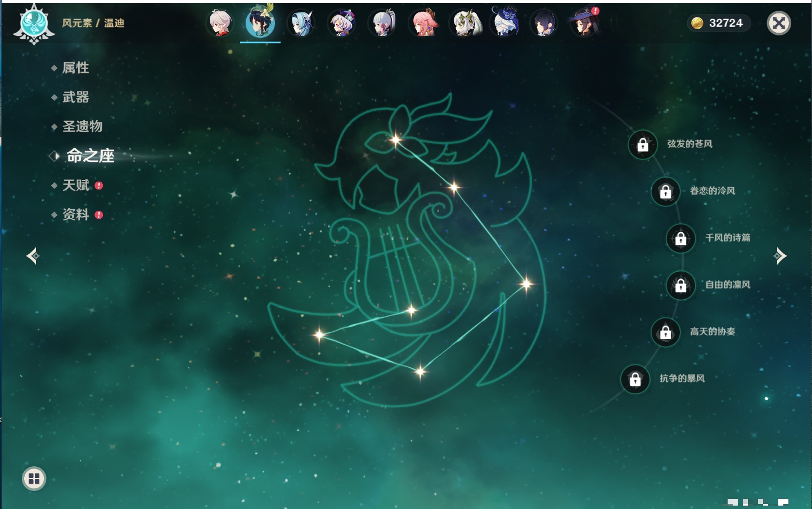This screenshot has width=812, height=509.
Task: Click the 弦发的苍风 constellation label
Action: point(690,144)
